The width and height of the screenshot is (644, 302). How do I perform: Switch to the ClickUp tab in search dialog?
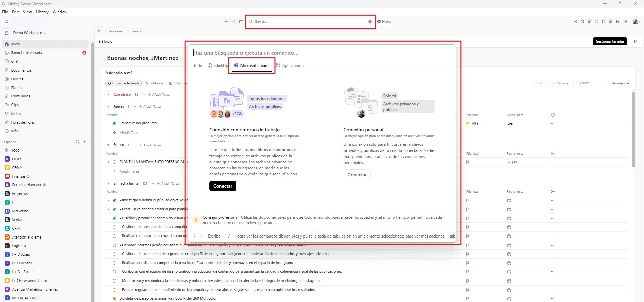click(x=218, y=66)
